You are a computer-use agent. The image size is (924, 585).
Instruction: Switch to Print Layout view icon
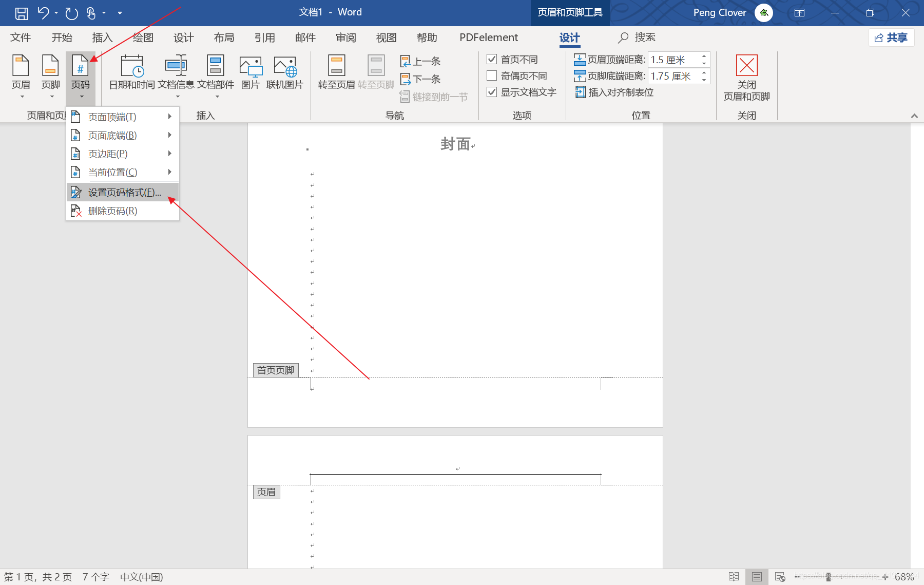click(x=757, y=577)
